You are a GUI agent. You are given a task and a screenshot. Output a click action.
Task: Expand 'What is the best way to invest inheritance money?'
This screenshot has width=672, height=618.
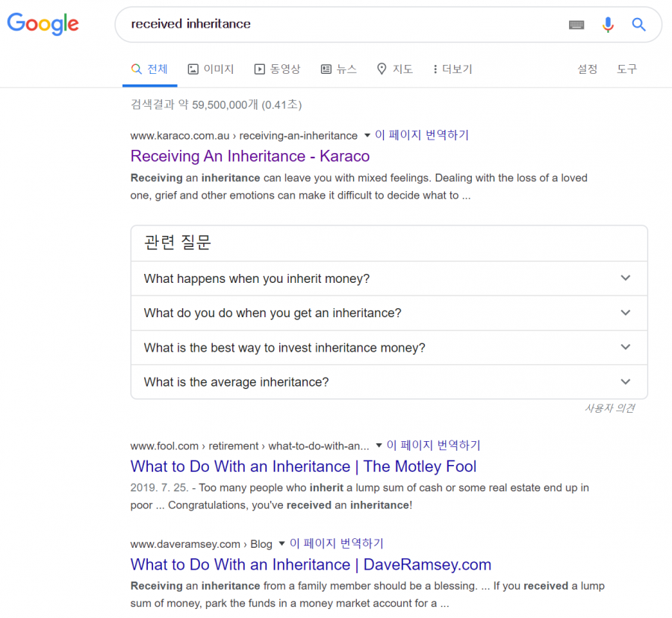[x=389, y=347]
